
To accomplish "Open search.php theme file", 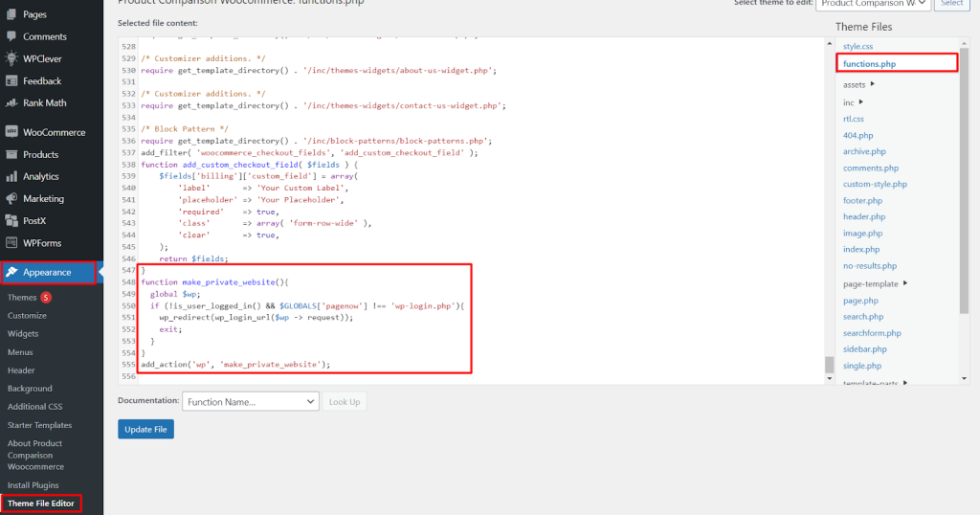I will point(863,317).
